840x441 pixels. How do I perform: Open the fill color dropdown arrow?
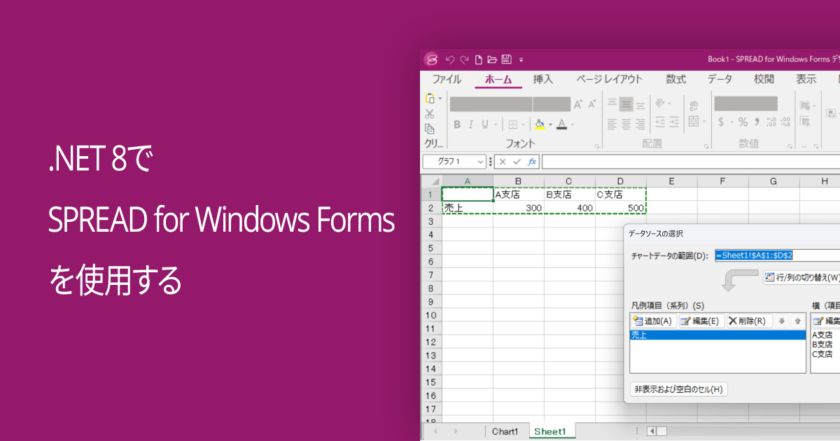[549, 125]
